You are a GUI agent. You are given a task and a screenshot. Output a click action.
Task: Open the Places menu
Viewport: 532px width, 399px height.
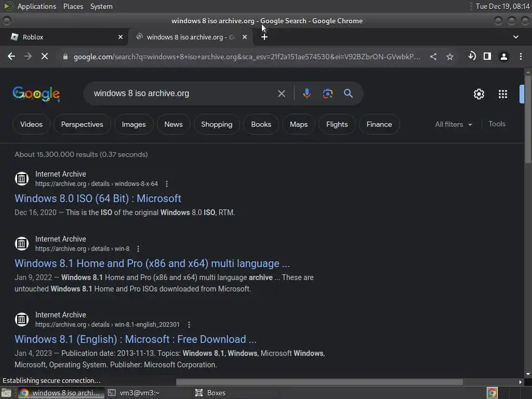click(x=73, y=6)
